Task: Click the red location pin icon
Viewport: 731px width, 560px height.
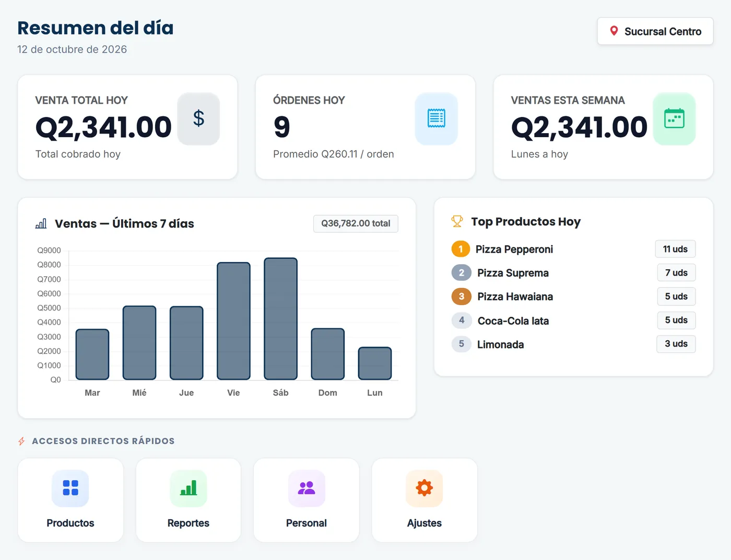Action: point(614,31)
